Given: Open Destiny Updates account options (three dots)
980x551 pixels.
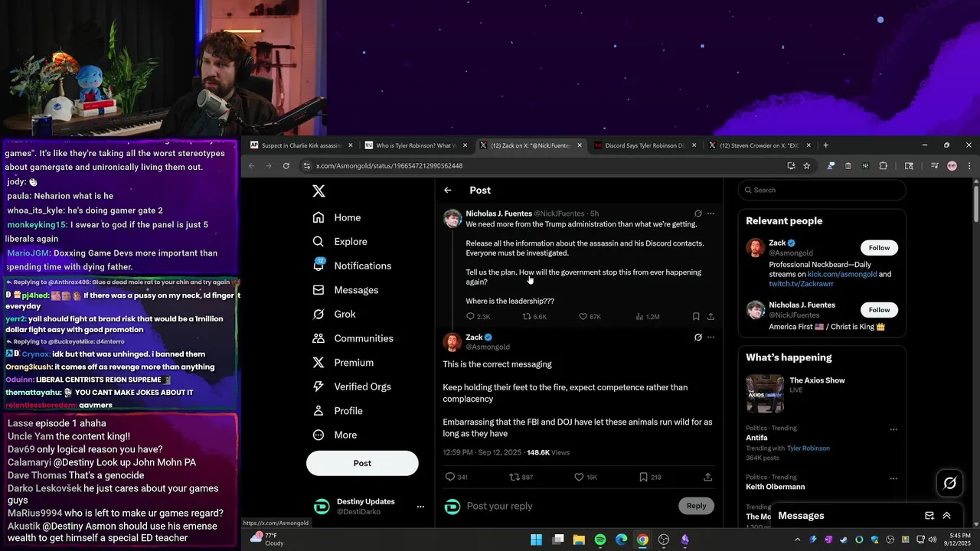Looking at the screenshot, I should (x=420, y=507).
